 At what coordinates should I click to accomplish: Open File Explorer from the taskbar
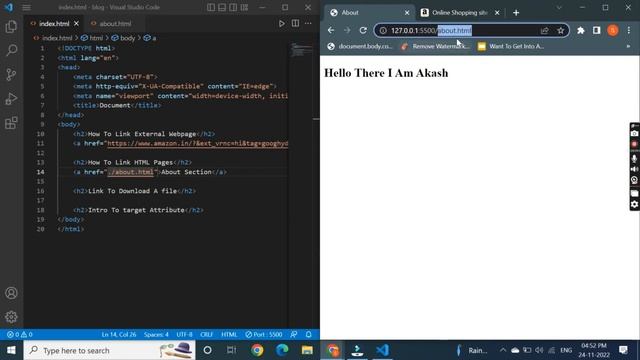[307, 350]
